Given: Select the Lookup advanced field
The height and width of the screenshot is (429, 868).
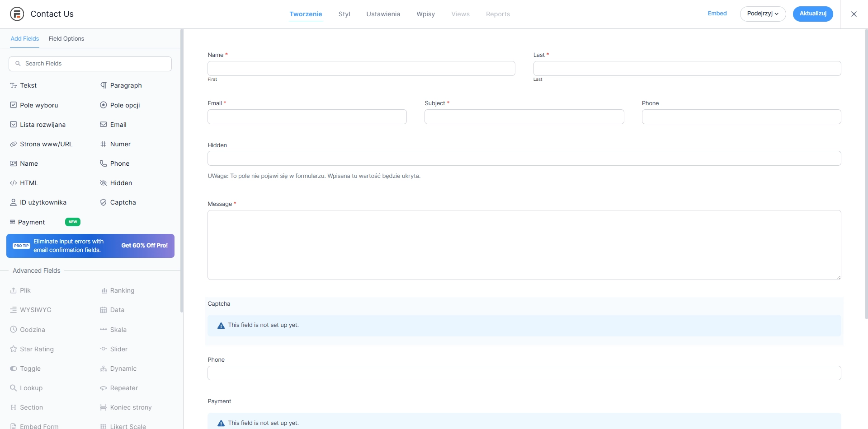Looking at the screenshot, I should click(x=27, y=388).
